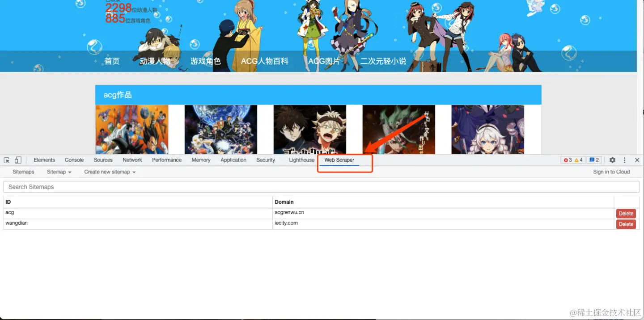644x320 pixels.
Task: Open 二次元轻小说 navigation link
Action: (x=383, y=61)
